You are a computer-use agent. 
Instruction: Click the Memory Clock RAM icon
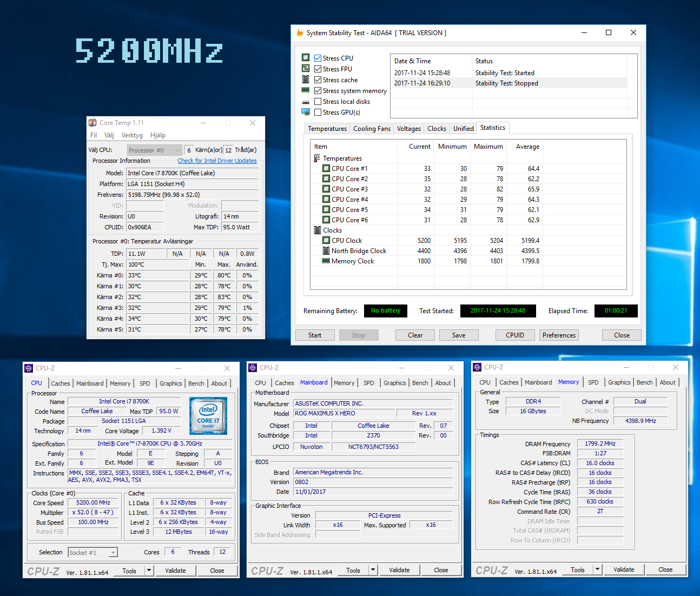click(326, 261)
